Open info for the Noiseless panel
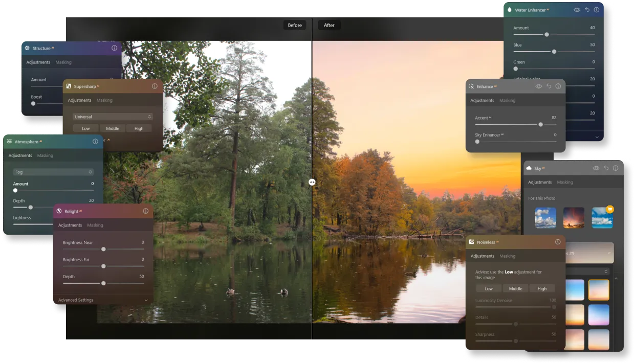 coord(558,242)
